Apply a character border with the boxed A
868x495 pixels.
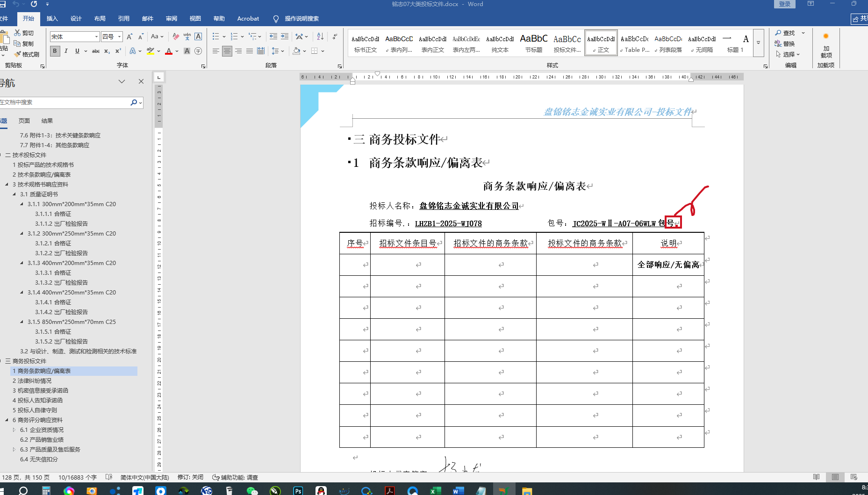pos(198,36)
